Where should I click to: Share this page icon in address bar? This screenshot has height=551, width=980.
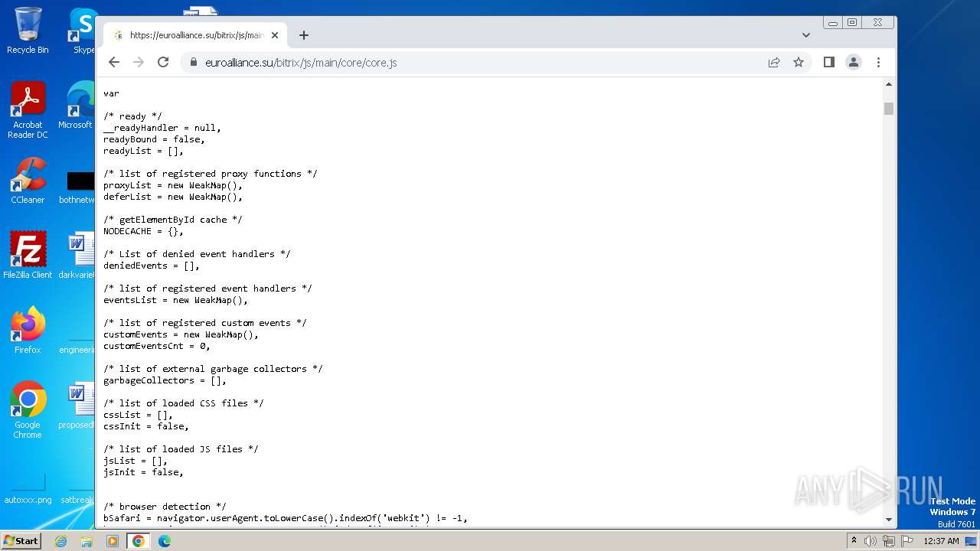tap(774, 63)
